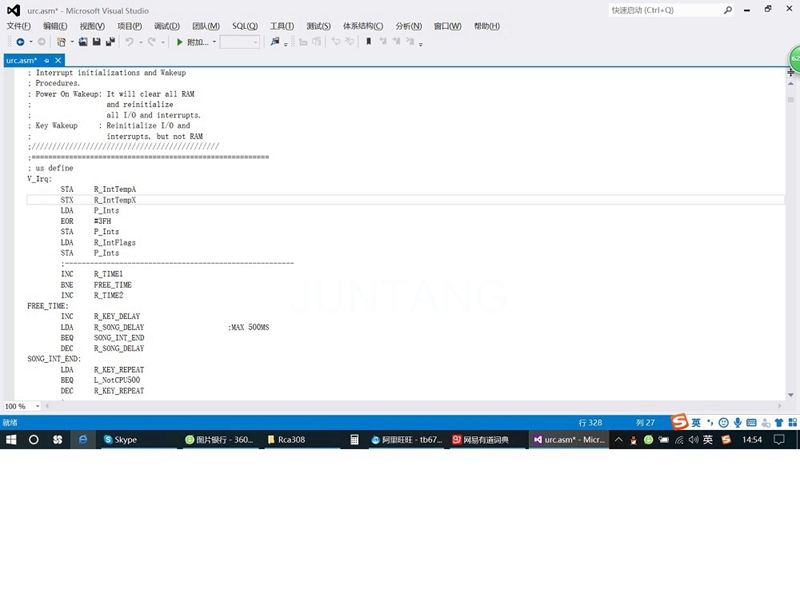The width and height of the screenshot is (800, 593).
Task: Open the empty solution configuration combo box
Action: point(240,42)
